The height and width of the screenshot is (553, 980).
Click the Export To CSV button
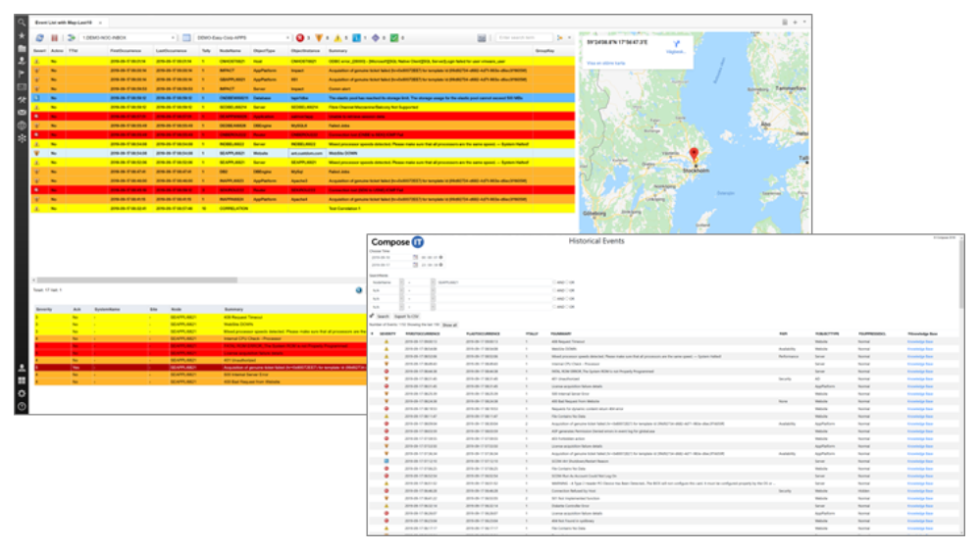[x=408, y=317]
